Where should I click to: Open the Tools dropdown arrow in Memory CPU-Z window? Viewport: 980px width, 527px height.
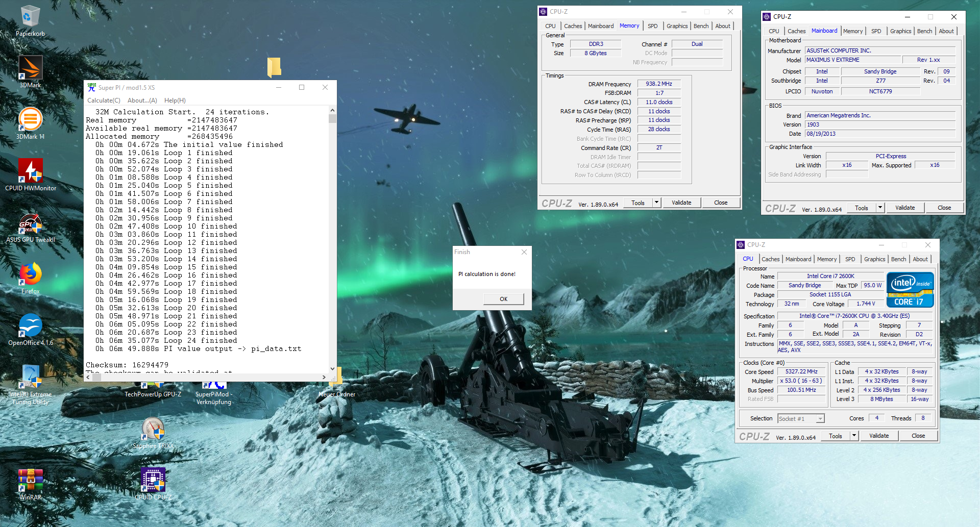(x=656, y=203)
